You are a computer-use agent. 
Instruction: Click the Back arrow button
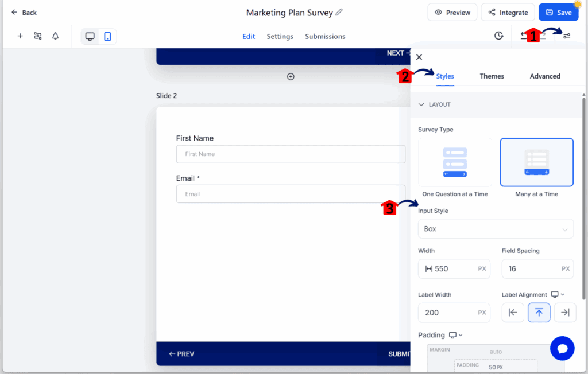click(x=24, y=13)
